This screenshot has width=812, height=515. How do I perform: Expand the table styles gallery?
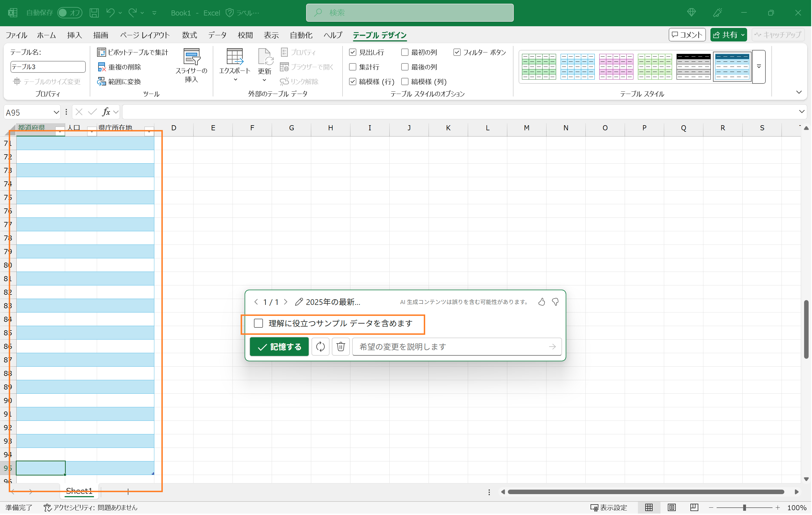(759, 66)
